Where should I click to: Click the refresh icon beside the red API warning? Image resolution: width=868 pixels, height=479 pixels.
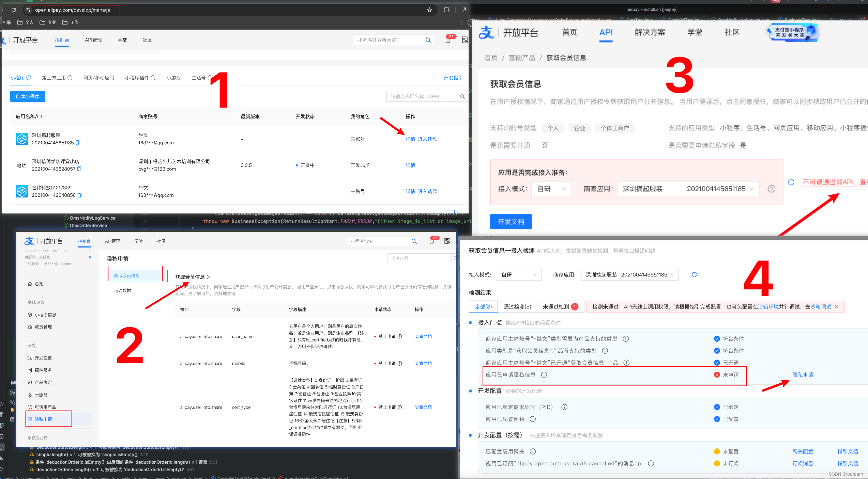tap(791, 182)
